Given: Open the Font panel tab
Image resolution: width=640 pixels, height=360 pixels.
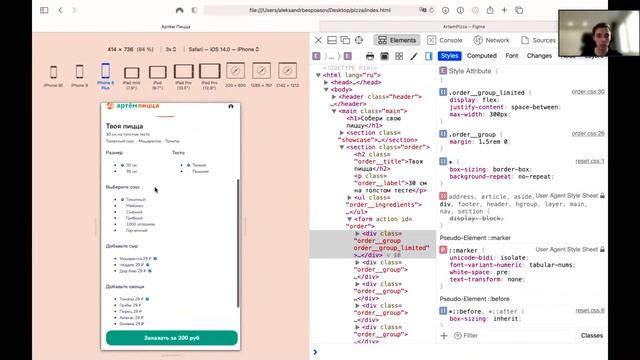Looking at the screenshot, I should pos(511,56).
